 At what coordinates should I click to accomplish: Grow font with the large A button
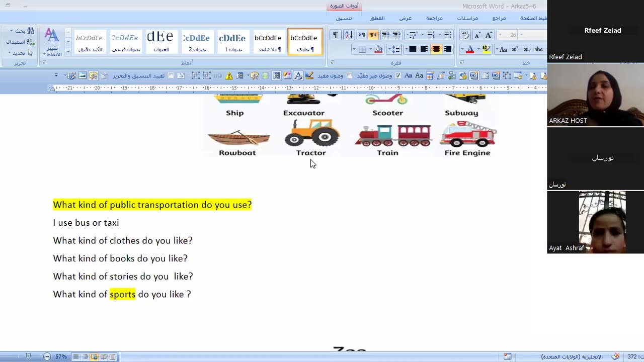click(x=488, y=35)
